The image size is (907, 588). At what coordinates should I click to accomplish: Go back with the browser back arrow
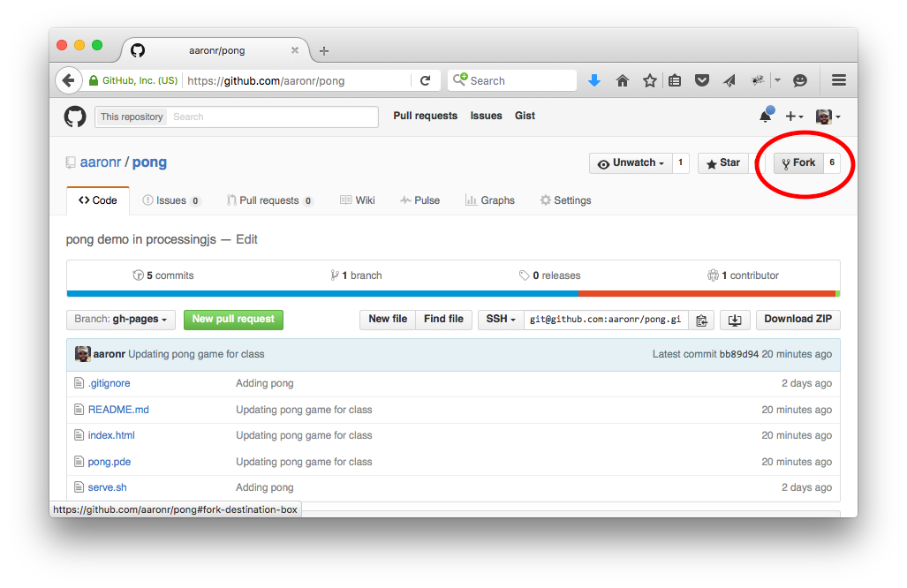68,80
